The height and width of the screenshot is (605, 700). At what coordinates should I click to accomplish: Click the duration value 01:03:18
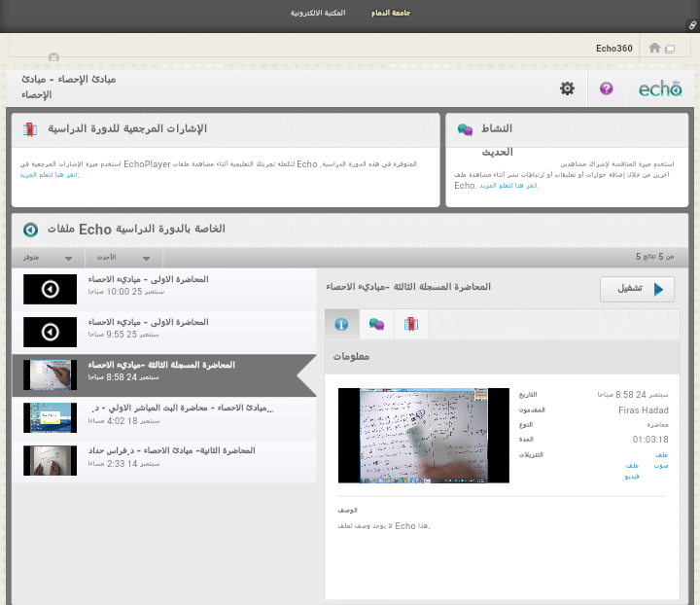pyautogui.click(x=650, y=440)
